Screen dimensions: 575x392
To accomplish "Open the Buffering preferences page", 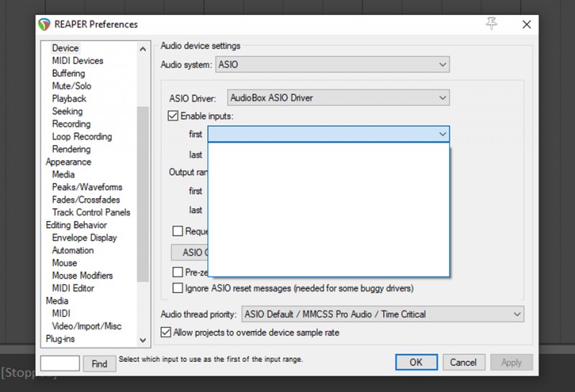I will [x=68, y=73].
